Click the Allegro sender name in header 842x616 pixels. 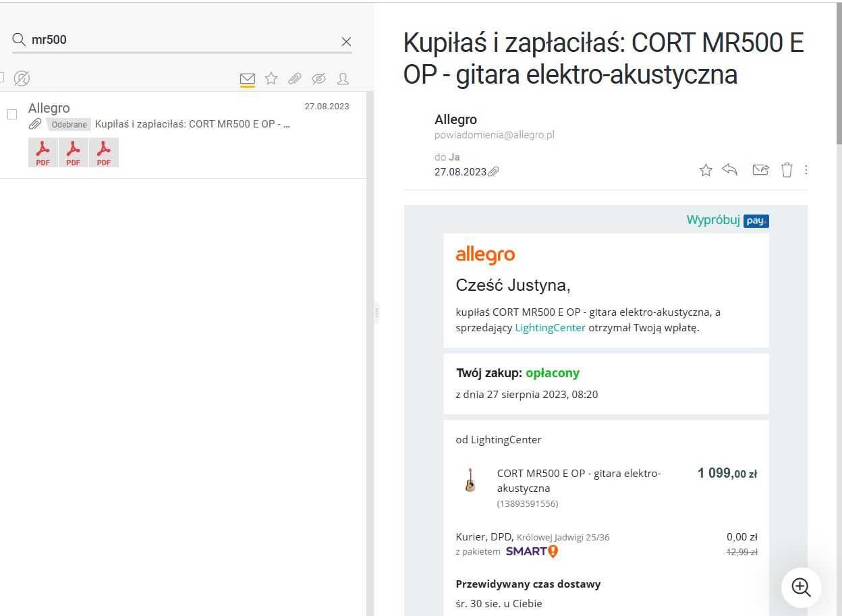[455, 119]
